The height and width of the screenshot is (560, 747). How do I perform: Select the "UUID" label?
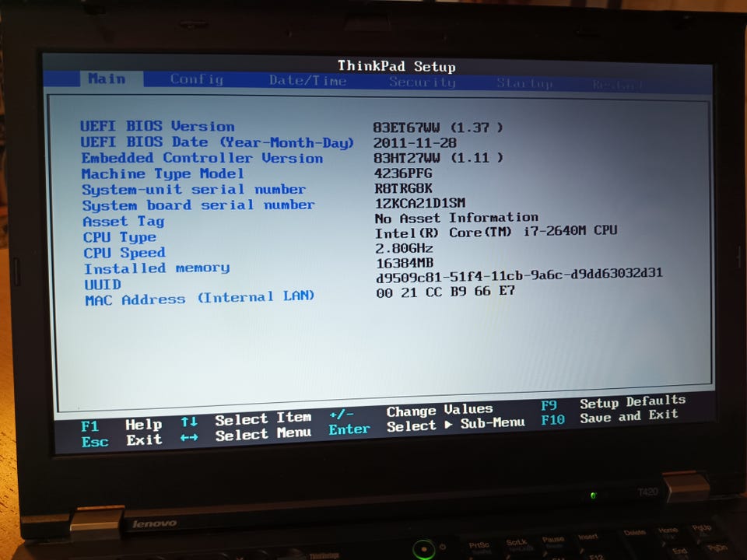pos(103,285)
